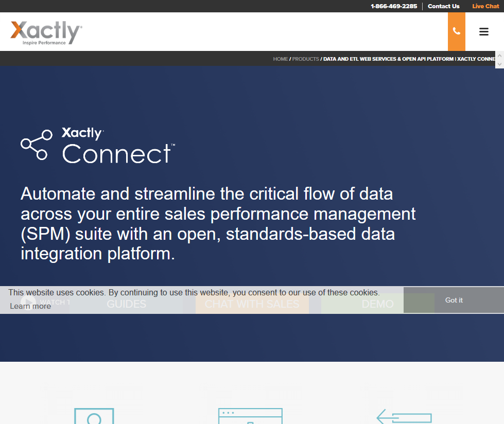Viewport: 504px width, 424px height.
Task: Dismiss cookie notice with Got it
Action: (454, 300)
